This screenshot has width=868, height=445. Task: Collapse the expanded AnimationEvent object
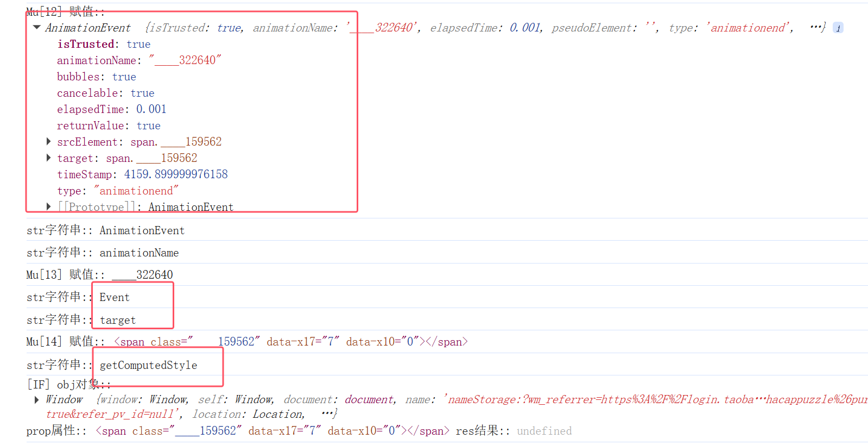click(x=37, y=28)
